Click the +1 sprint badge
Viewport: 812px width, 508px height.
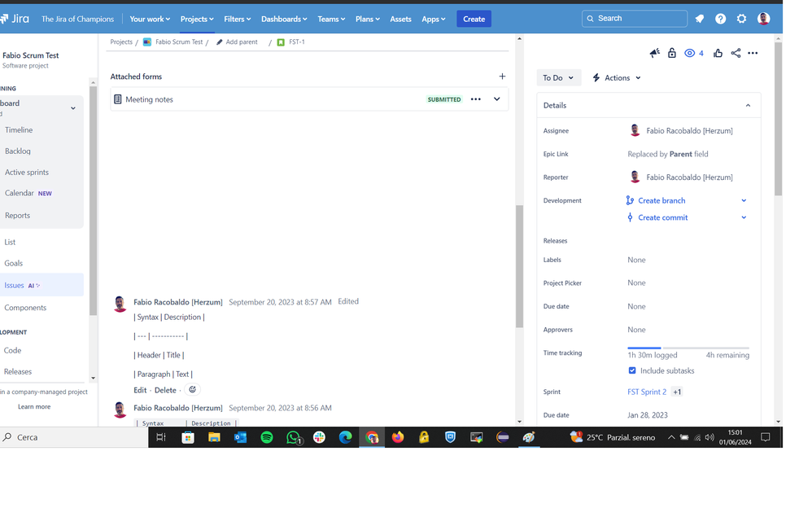(x=677, y=392)
